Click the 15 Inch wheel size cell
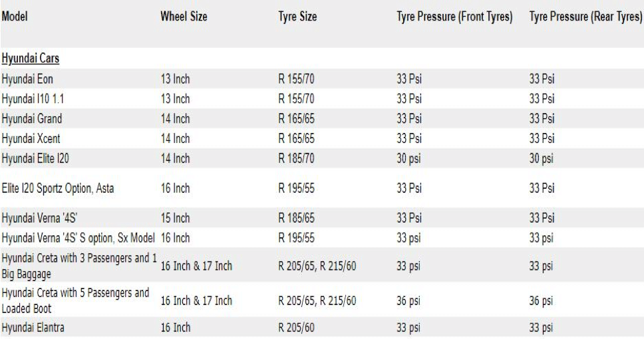 (x=175, y=220)
